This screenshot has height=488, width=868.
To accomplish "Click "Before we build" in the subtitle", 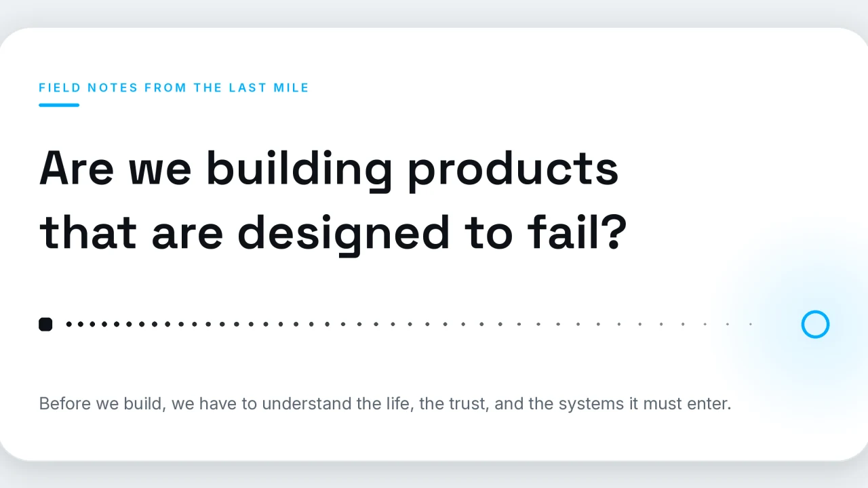I will click(x=101, y=404).
